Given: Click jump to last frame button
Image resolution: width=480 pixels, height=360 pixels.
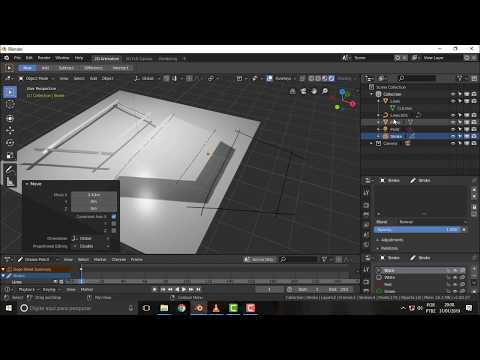Looking at the screenshot, I should click(x=198, y=289).
